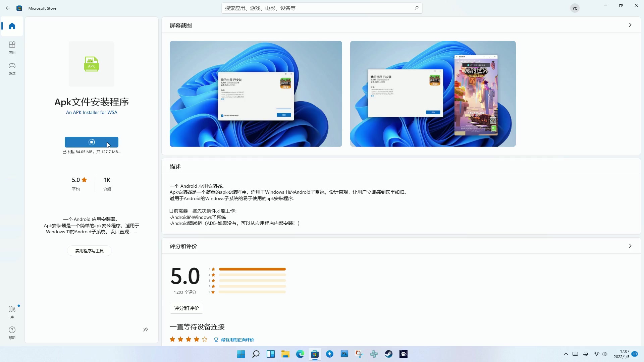Image resolution: width=644 pixels, height=362 pixels.
Task: Click the share icon on app card
Action: (145, 330)
